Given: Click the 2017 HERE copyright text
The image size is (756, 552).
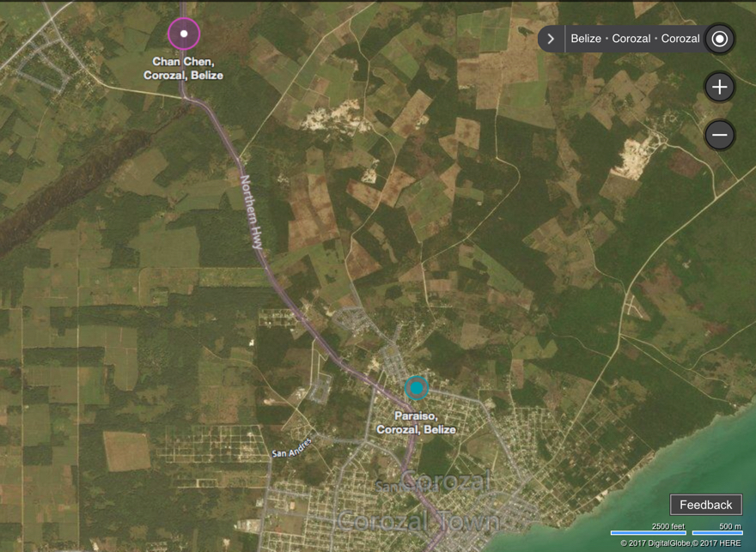Looking at the screenshot, I should point(716,543).
